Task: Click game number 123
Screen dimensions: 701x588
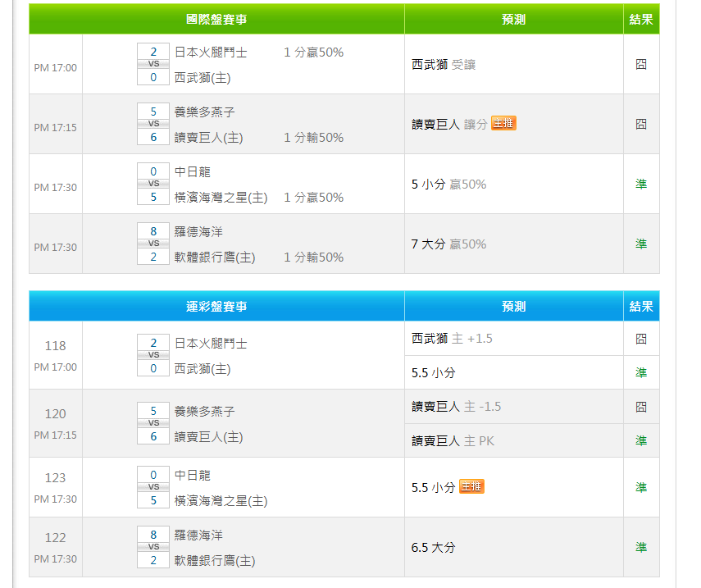Action: pyautogui.click(x=56, y=477)
